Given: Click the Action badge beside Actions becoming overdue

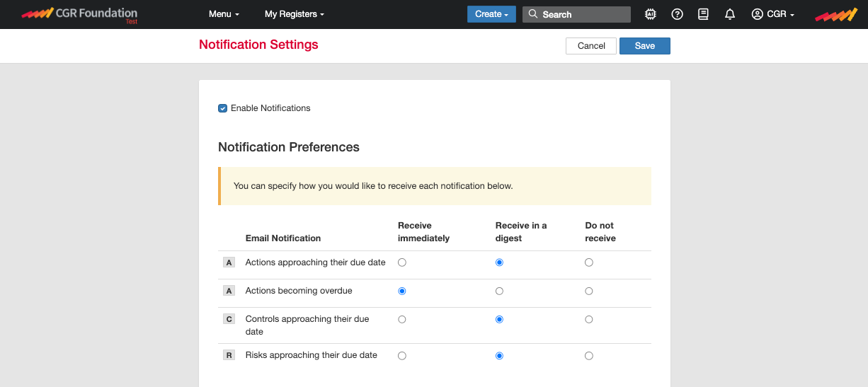Looking at the screenshot, I should [229, 291].
